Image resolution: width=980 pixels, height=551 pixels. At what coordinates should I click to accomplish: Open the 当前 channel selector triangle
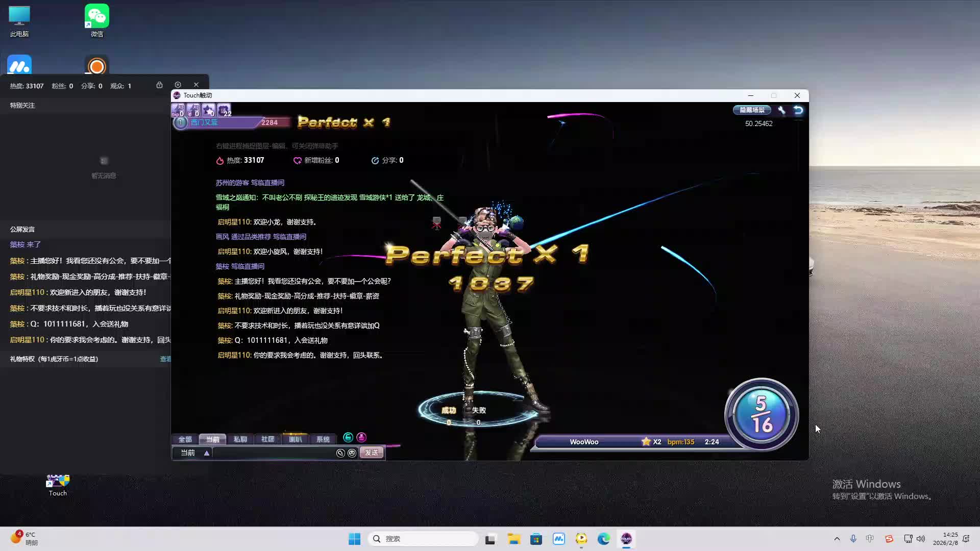point(206,453)
